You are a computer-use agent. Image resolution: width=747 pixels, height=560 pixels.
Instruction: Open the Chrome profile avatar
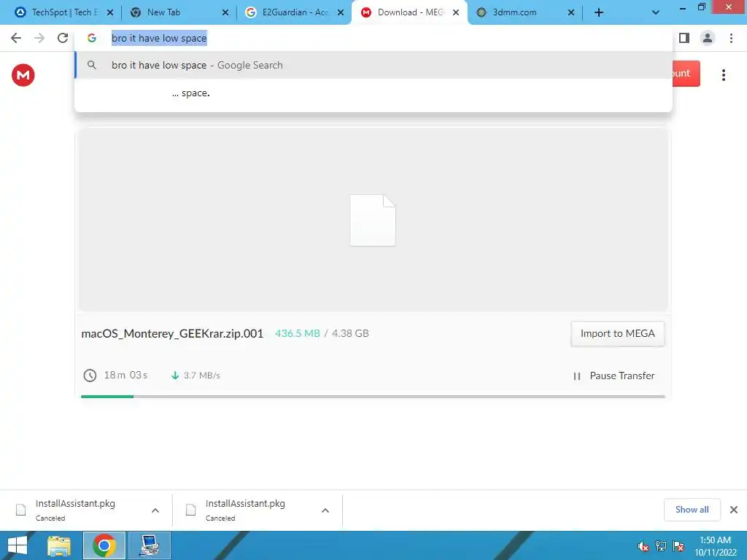(708, 38)
